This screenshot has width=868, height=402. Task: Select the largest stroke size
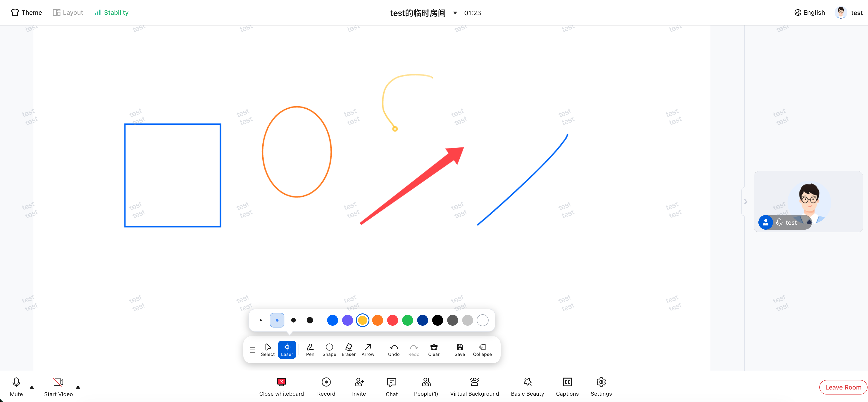310,320
